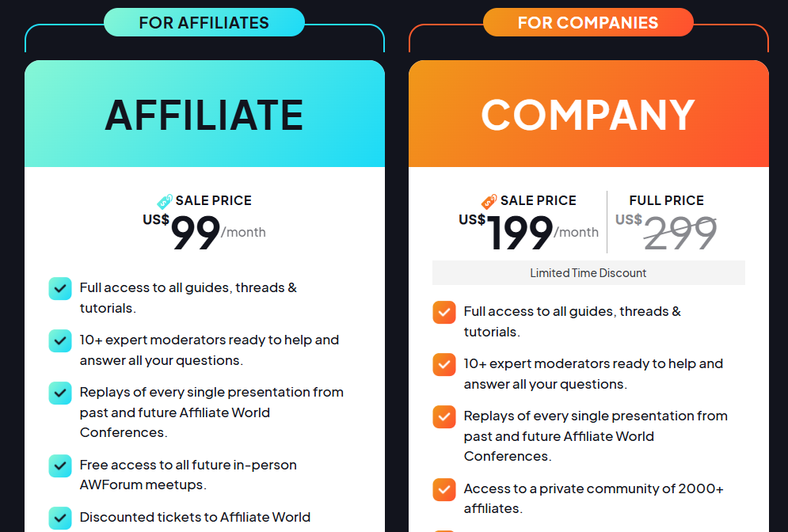Click teal checkmark beside Affiliate expert moderators item
The image size is (788, 532).
pos(60,340)
